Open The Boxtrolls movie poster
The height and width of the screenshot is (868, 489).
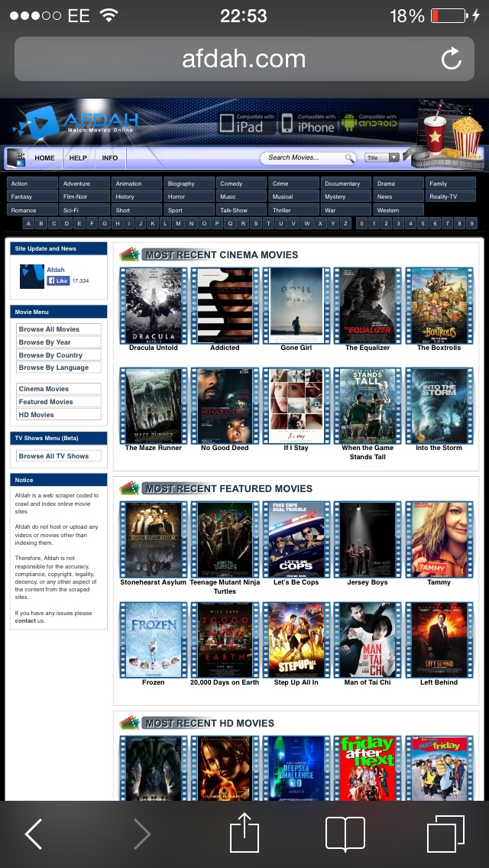(439, 306)
